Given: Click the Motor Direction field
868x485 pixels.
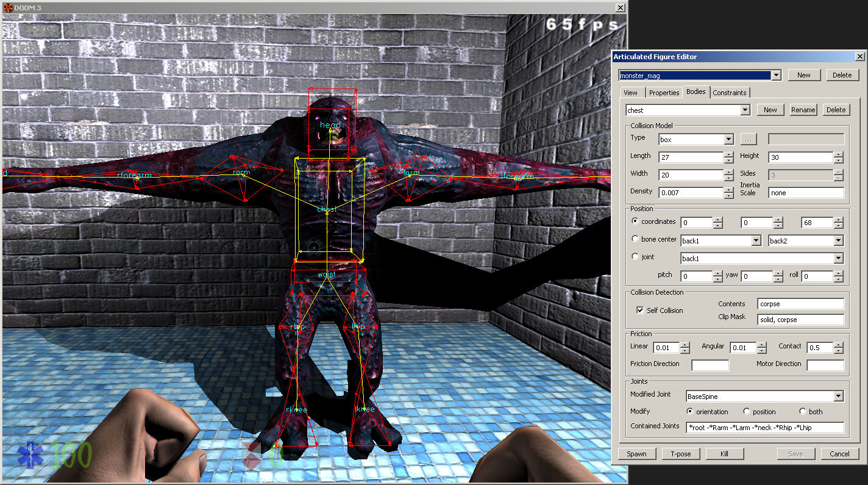Looking at the screenshot, I should [x=825, y=365].
